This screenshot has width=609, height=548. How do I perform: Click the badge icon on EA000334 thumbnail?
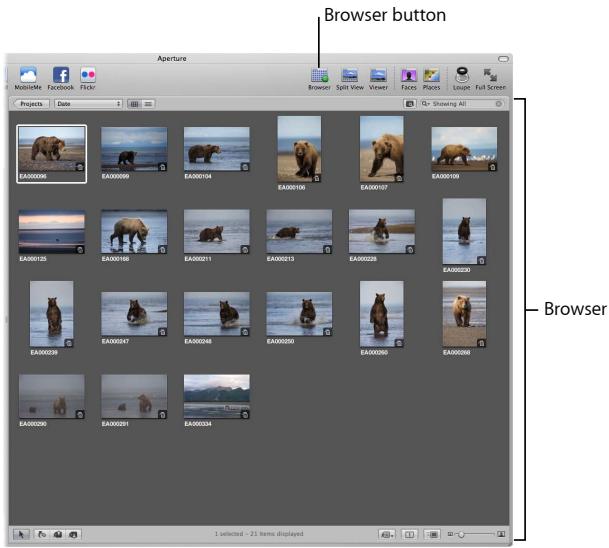pyautogui.click(x=245, y=414)
